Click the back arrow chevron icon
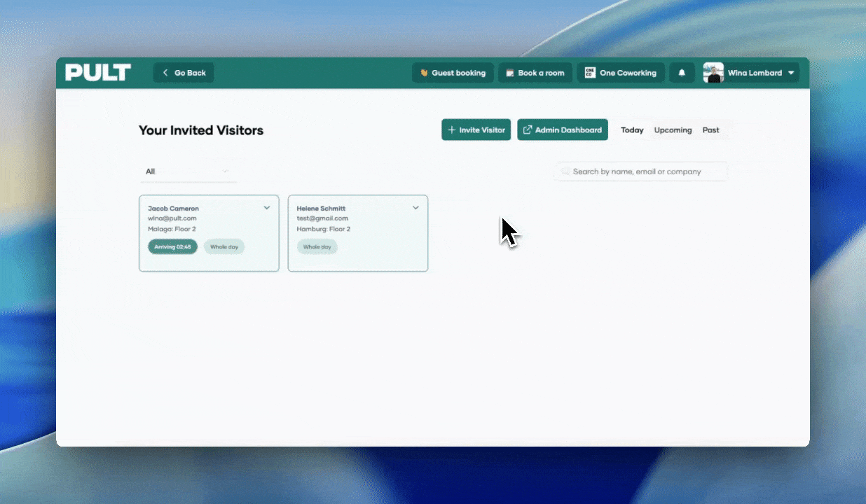This screenshot has width=866, height=504. 165,73
